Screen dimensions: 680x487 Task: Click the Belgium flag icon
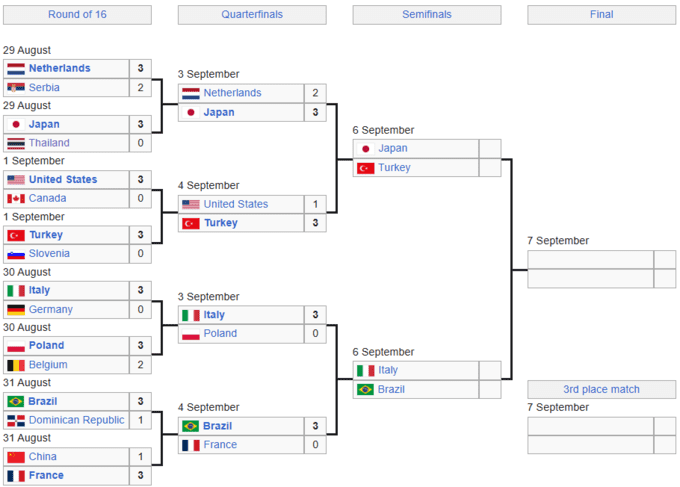[15, 365]
